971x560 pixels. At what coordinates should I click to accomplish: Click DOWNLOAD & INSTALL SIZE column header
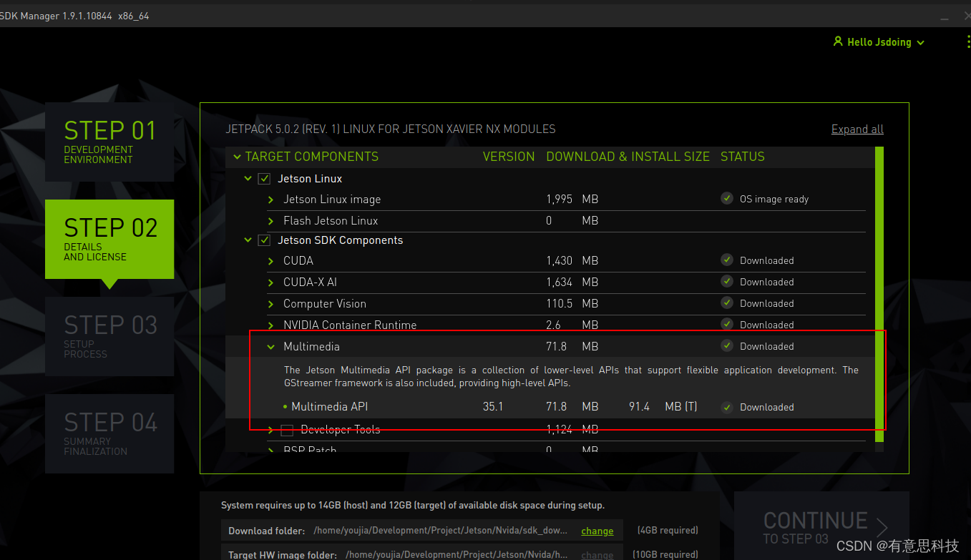[628, 157]
